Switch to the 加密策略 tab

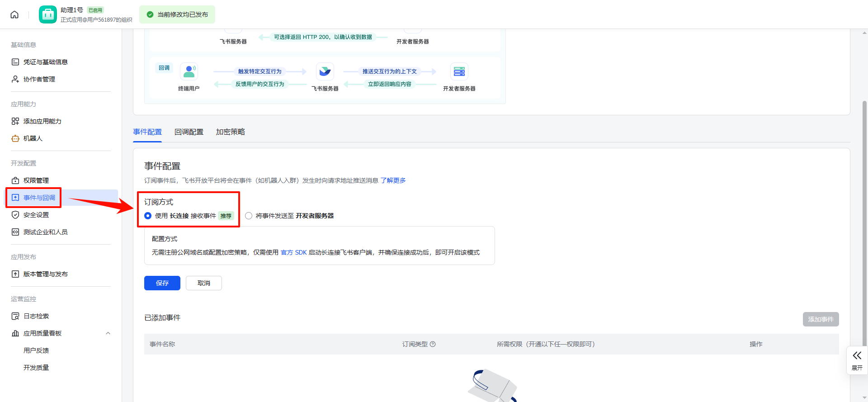click(x=230, y=132)
